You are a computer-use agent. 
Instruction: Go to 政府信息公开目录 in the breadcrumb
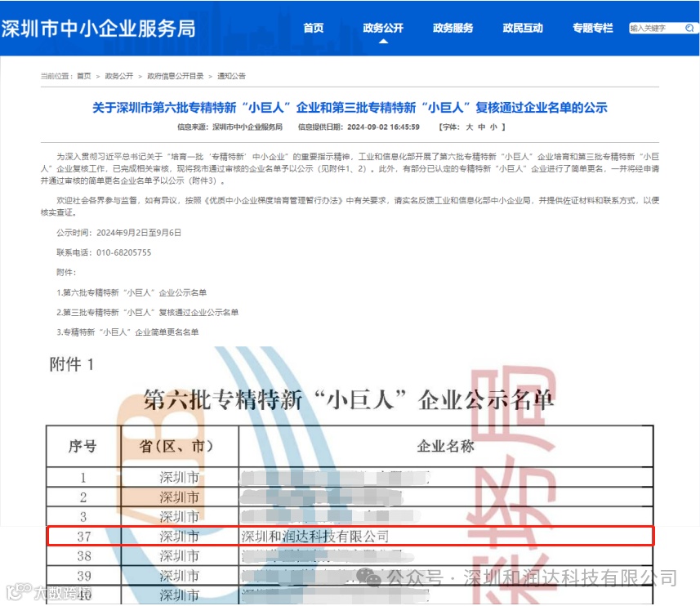coord(176,76)
